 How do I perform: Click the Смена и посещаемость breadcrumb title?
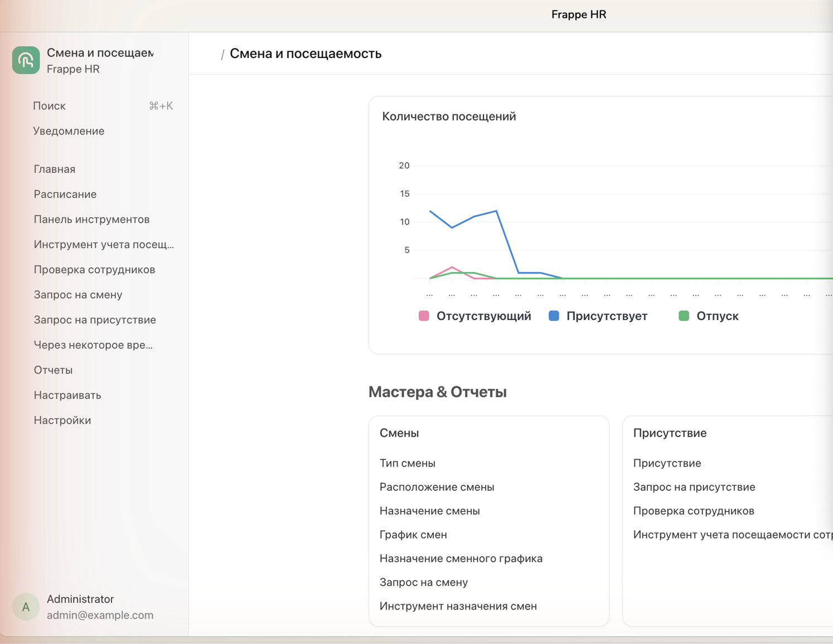point(306,54)
